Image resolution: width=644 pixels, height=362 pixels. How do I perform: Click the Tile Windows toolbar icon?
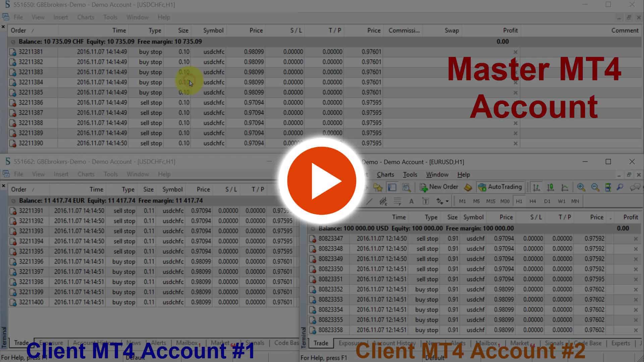tap(608, 187)
